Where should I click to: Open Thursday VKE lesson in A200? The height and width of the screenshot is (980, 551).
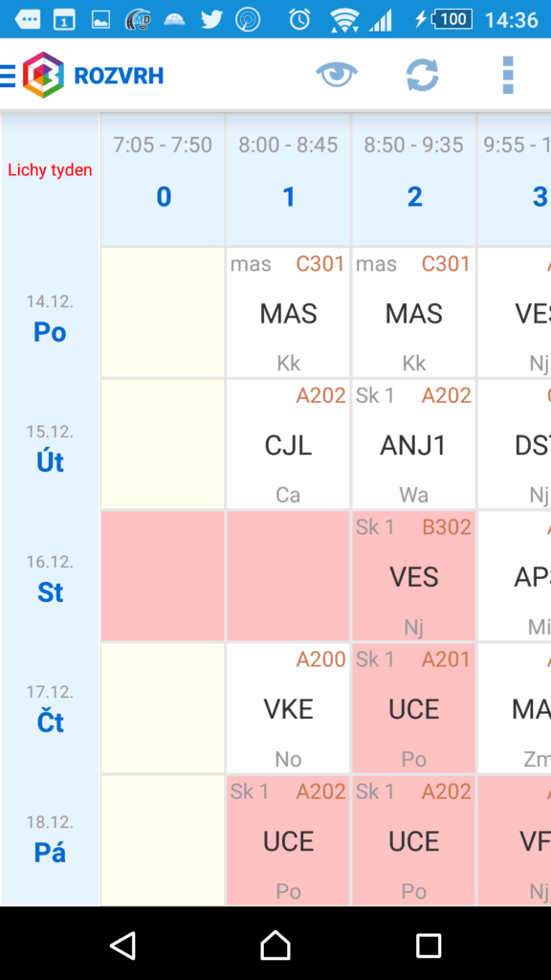click(288, 709)
